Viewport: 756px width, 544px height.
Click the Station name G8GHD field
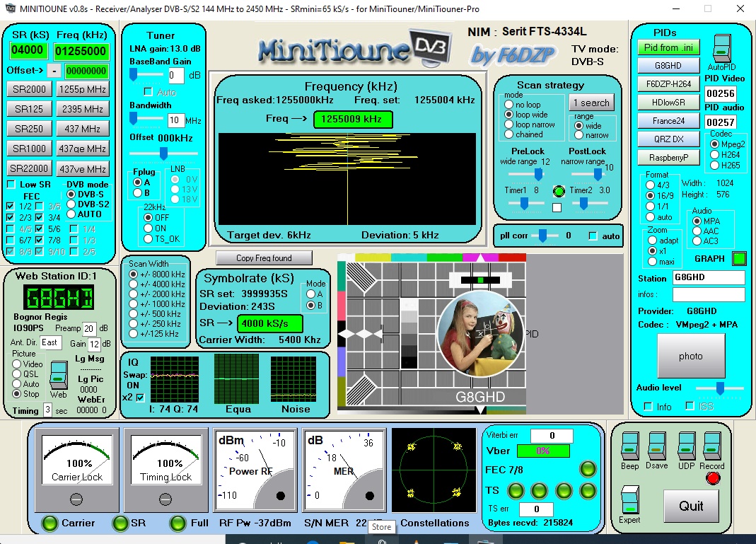(x=709, y=277)
